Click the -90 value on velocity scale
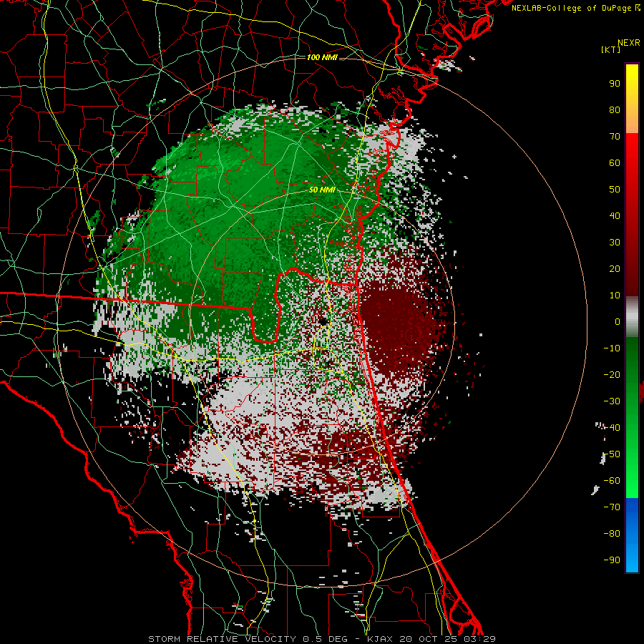Image resolution: width=644 pixels, height=644 pixels. tap(612, 560)
